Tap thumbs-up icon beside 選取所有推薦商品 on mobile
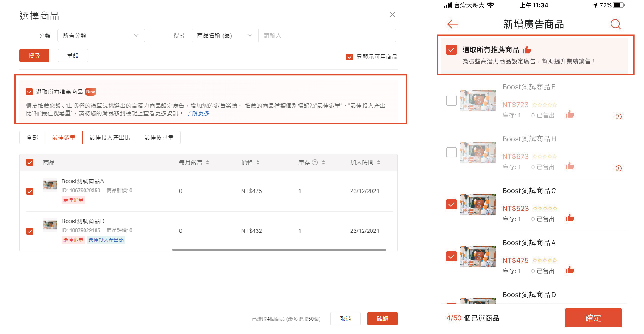This screenshot has width=644, height=334. click(527, 50)
